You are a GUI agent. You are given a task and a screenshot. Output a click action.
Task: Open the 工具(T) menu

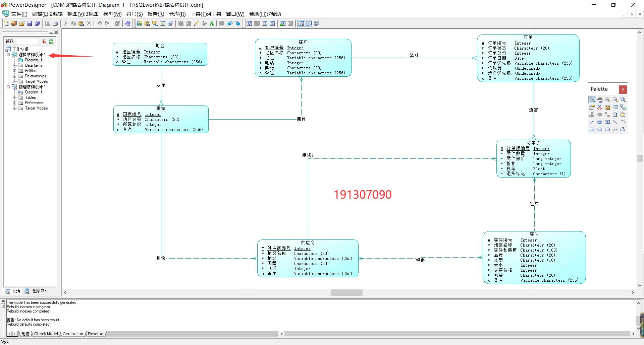coord(206,14)
